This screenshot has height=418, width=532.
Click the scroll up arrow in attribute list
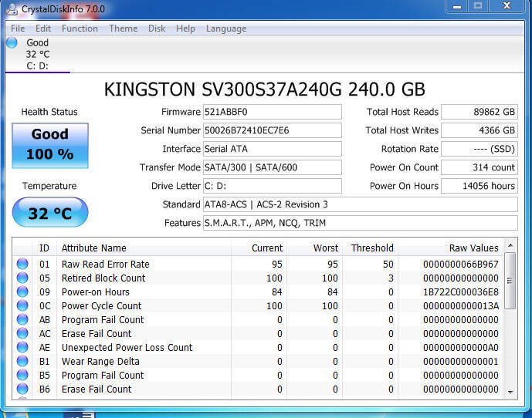click(x=510, y=248)
